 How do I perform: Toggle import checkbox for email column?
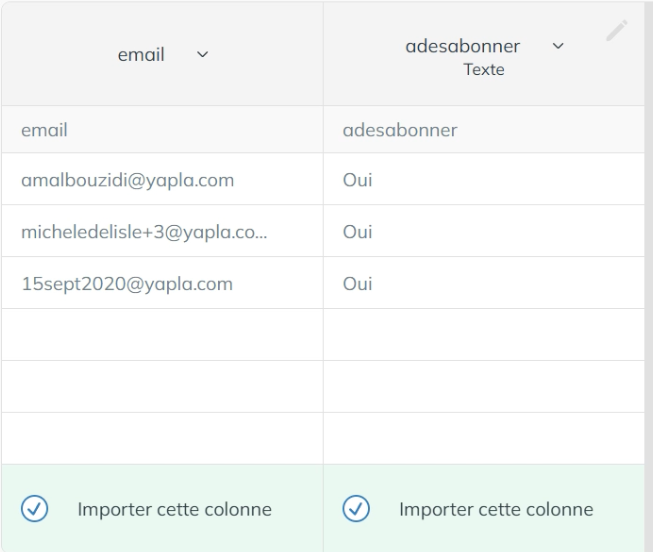point(35,508)
